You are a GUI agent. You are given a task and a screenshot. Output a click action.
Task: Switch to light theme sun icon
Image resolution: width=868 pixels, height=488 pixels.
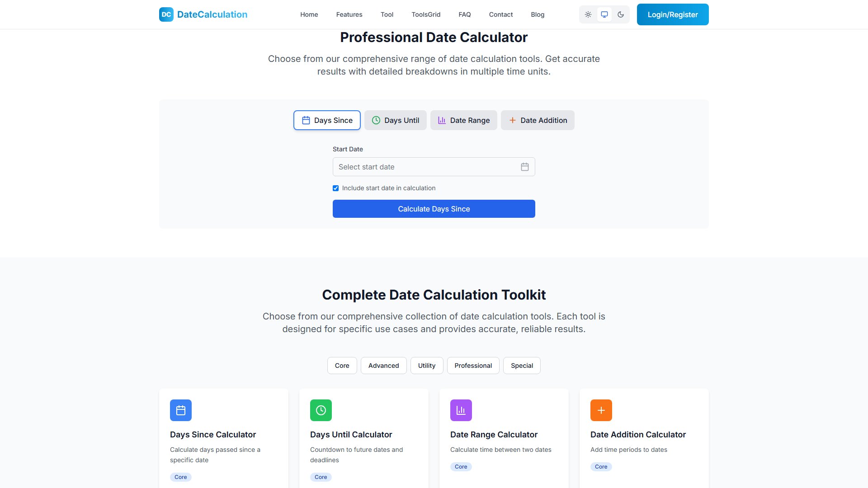(588, 14)
